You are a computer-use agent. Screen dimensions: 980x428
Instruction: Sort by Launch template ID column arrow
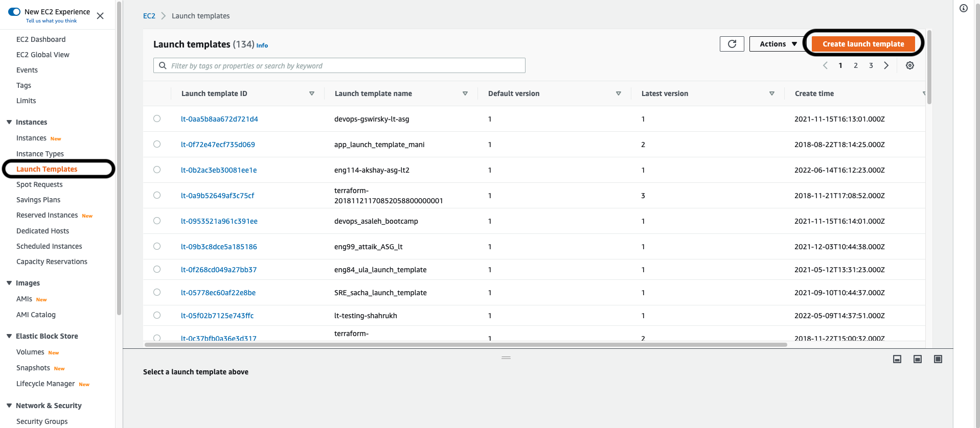312,93
